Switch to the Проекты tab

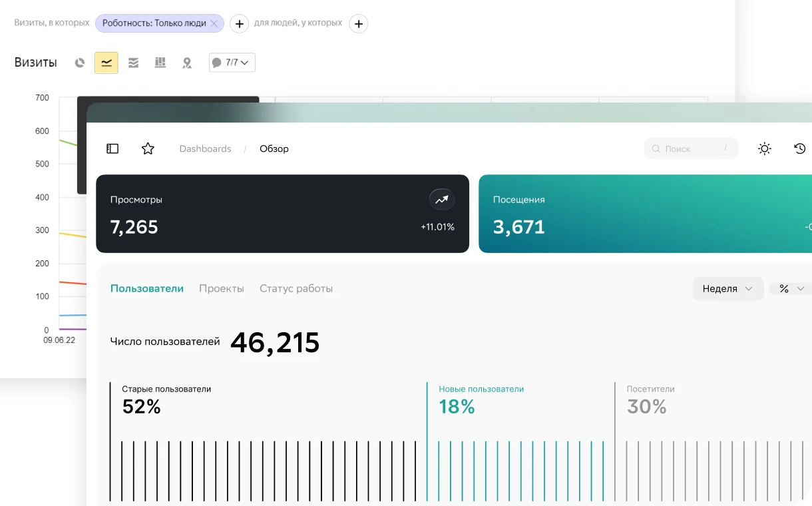click(222, 288)
